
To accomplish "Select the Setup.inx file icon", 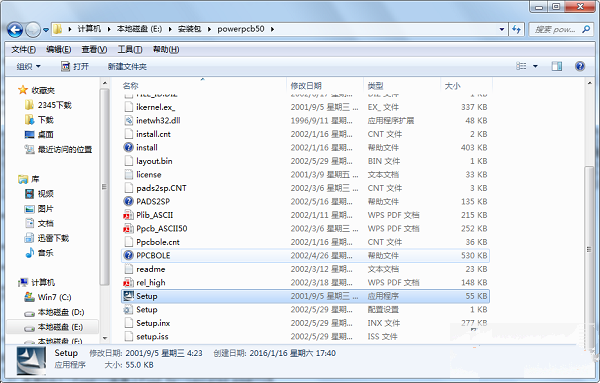I will (x=129, y=323).
